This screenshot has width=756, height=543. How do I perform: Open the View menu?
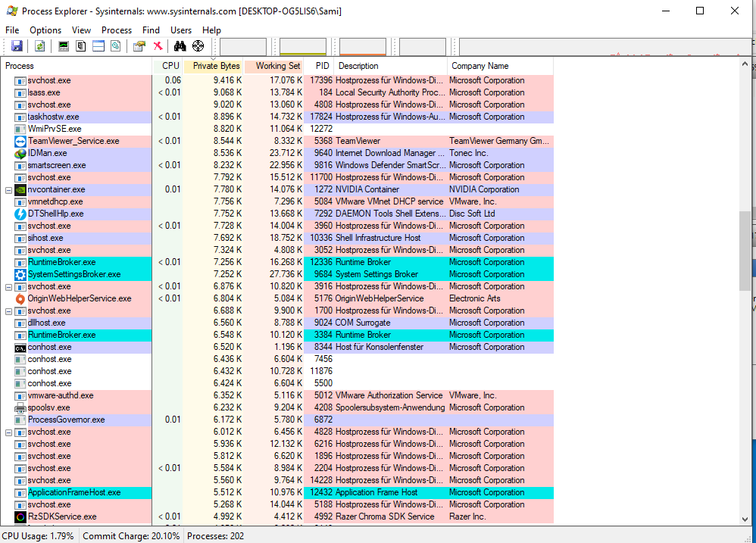pyautogui.click(x=82, y=30)
